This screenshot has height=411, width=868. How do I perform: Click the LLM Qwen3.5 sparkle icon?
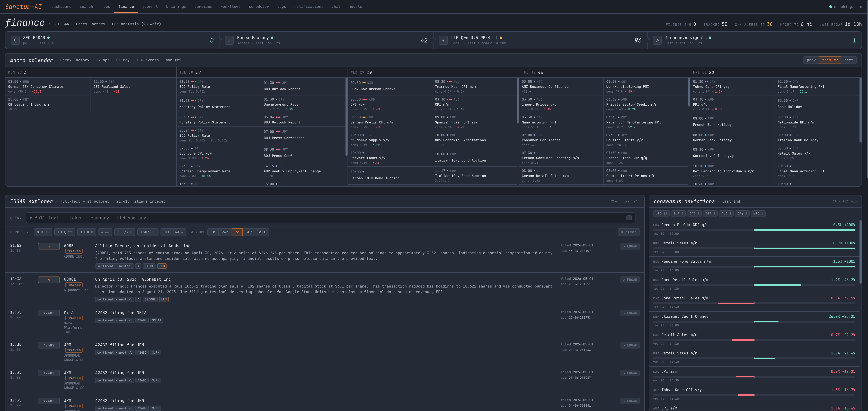(443, 40)
